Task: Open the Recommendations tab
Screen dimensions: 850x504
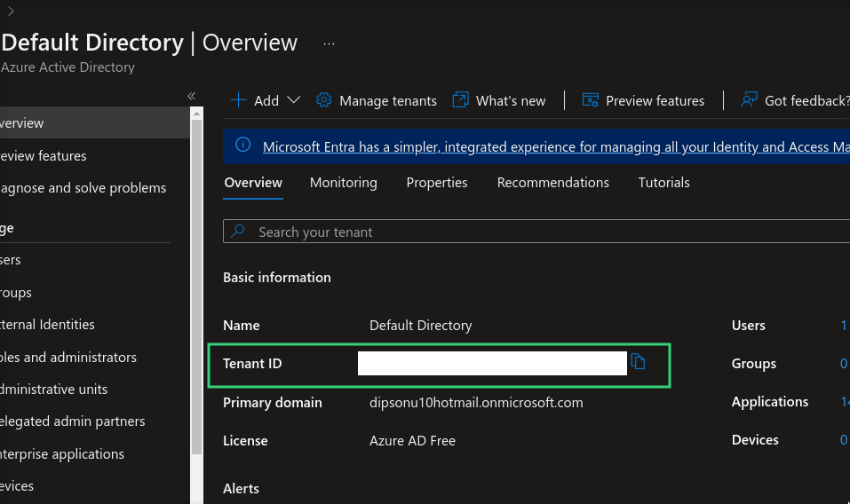Action: point(552,183)
